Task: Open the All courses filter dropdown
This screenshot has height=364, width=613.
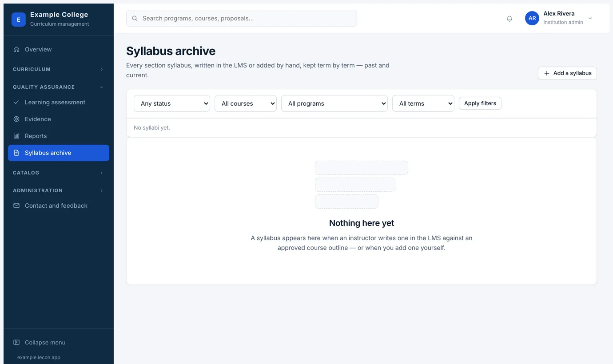Action: point(246,103)
